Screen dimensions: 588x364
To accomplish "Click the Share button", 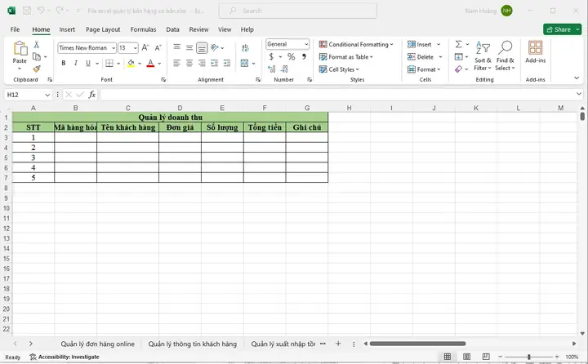I will (x=559, y=29).
